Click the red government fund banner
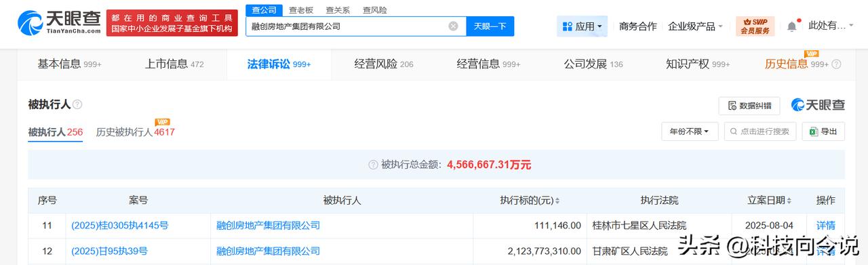 [x=172, y=22]
